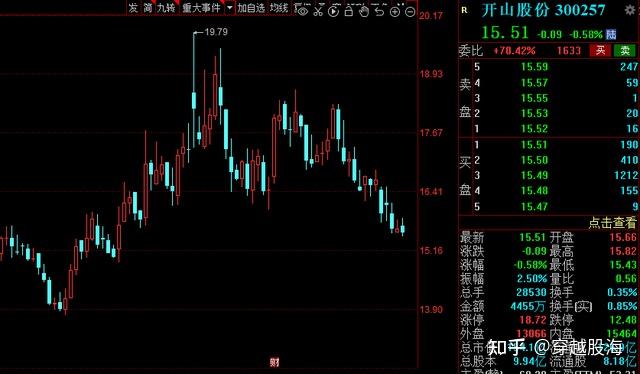Click the 涨停 value 18.72
640x374 pixels.
coord(533,320)
